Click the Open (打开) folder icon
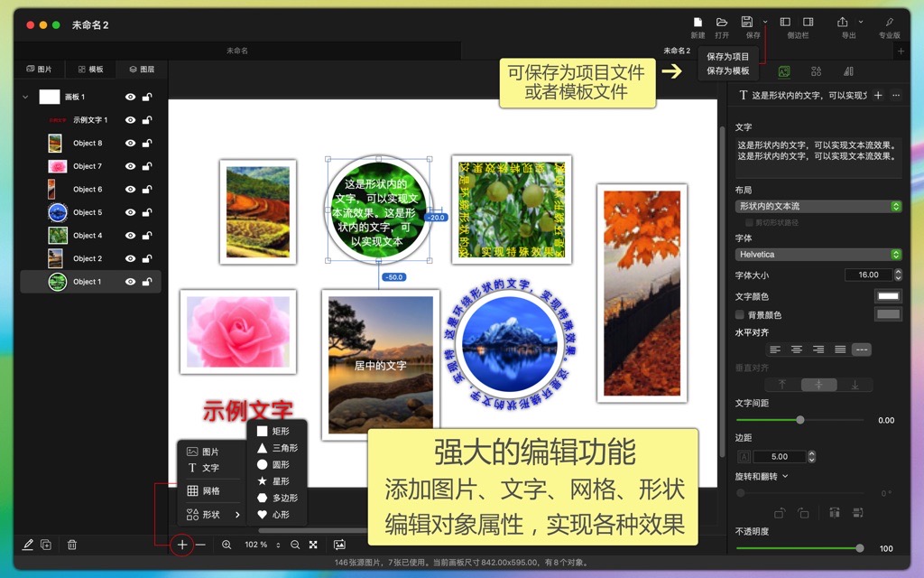This screenshot has height=578, width=924. (721, 23)
